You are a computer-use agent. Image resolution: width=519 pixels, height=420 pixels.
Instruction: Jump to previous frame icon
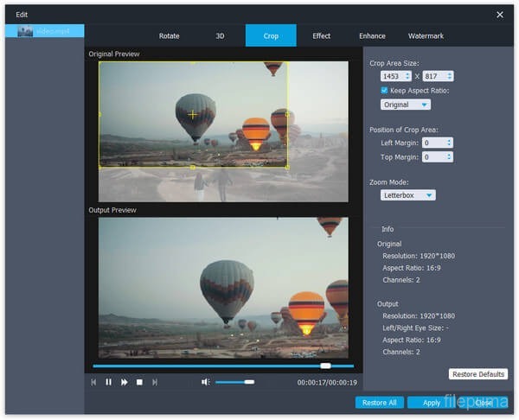(93, 382)
